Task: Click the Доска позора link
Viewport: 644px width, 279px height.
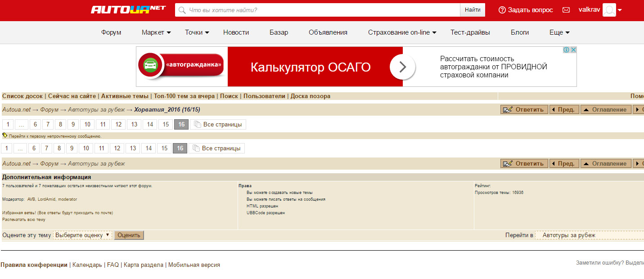Action: (310, 96)
